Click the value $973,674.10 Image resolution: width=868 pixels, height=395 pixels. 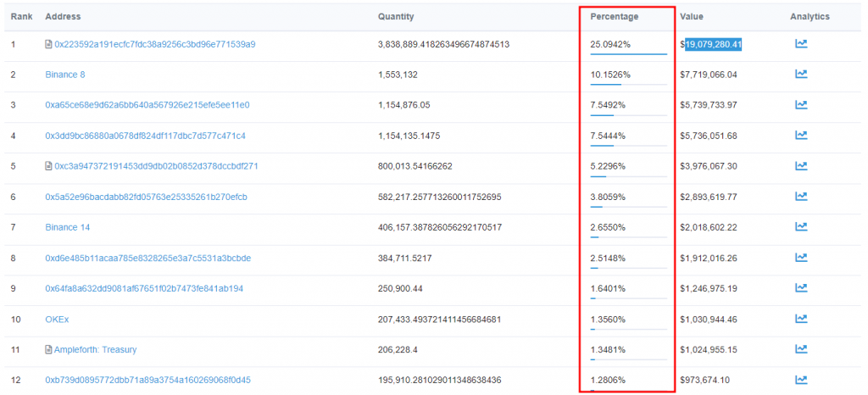point(705,380)
